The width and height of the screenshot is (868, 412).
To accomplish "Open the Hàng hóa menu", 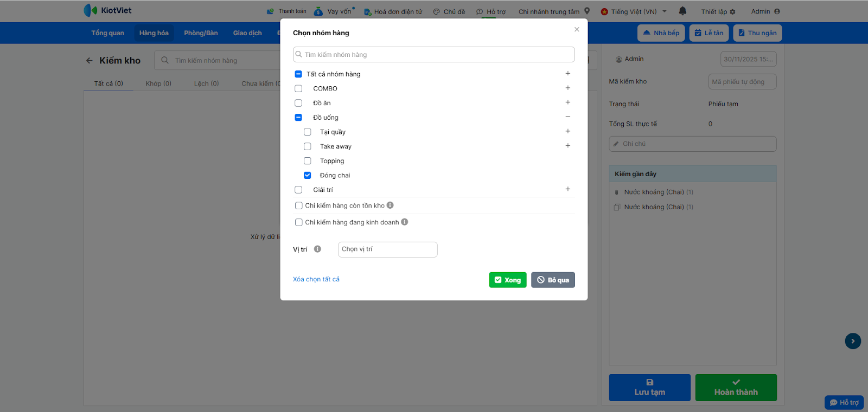I will click(154, 33).
